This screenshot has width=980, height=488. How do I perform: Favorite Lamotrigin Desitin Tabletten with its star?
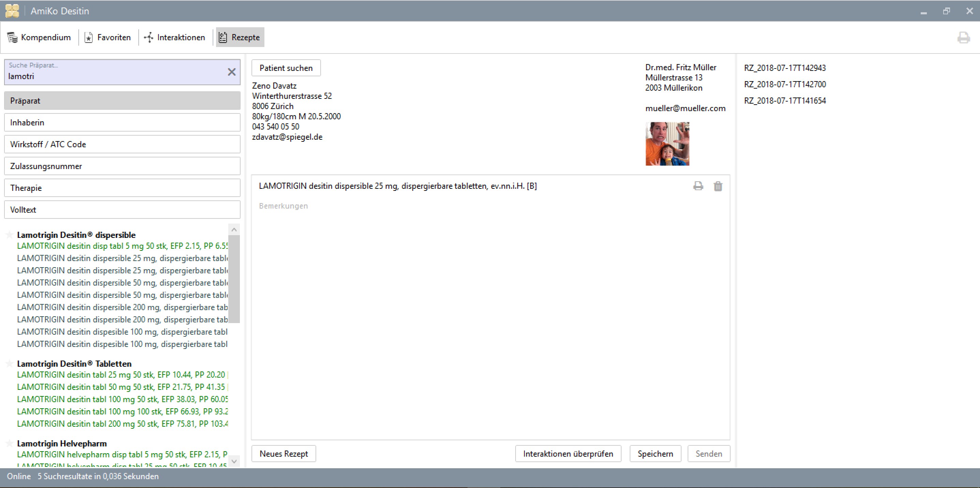pyautogui.click(x=10, y=363)
